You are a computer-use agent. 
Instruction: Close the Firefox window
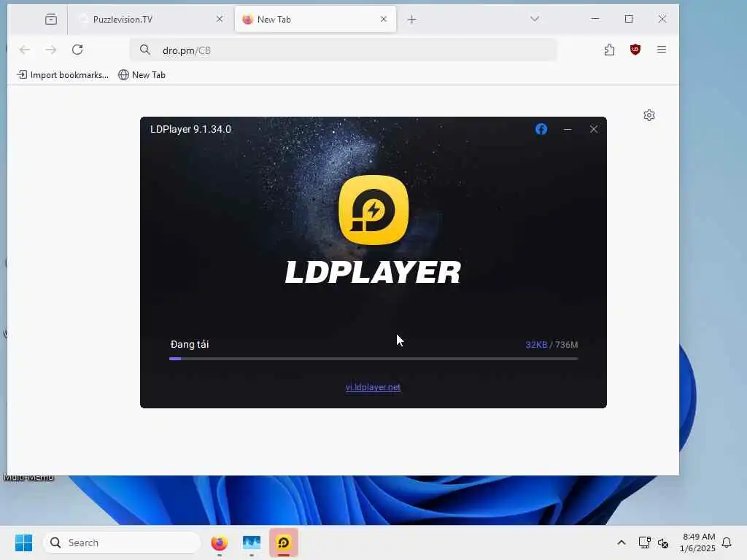[x=662, y=19]
